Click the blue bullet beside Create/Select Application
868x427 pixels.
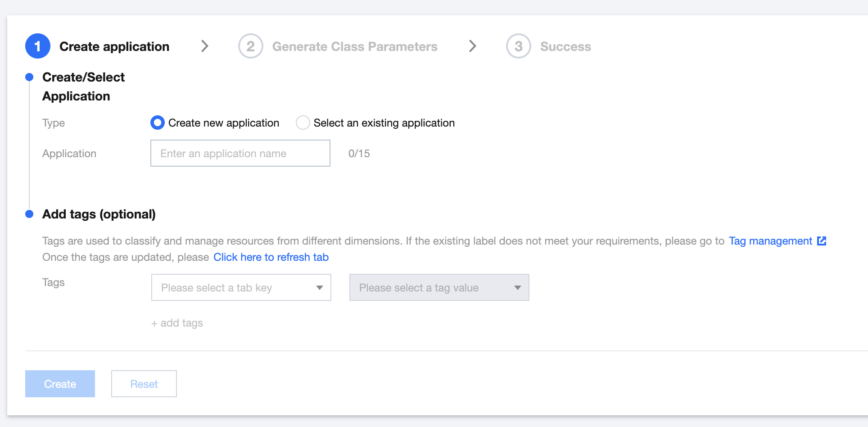point(29,77)
